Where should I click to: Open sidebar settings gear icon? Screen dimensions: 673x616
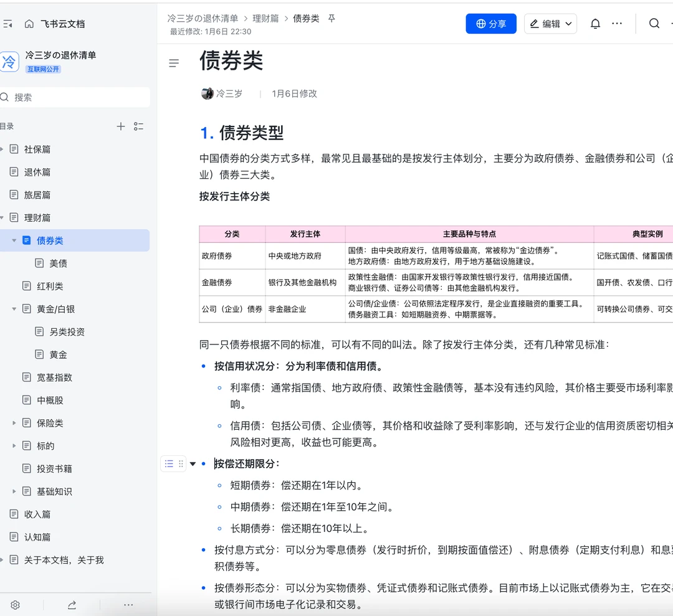coord(16,605)
